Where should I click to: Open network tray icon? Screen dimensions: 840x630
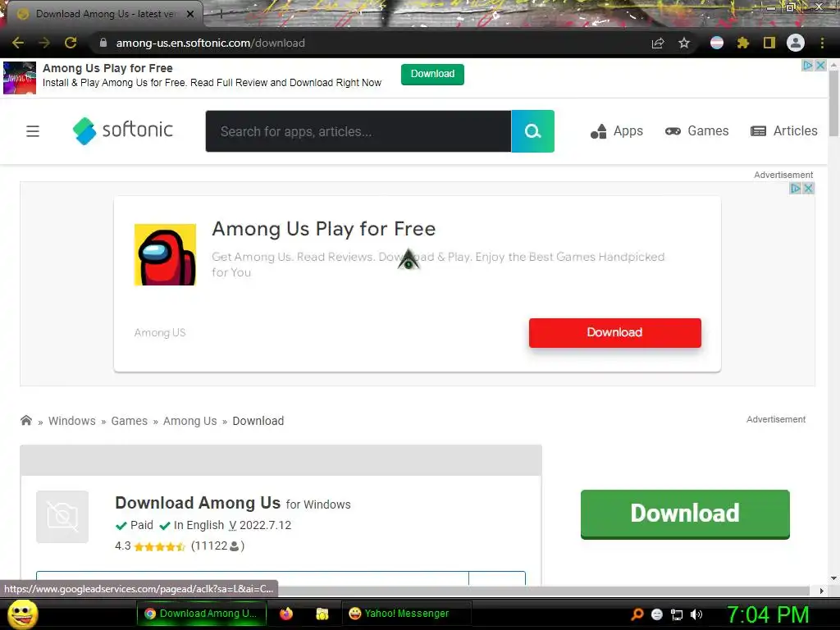tap(677, 614)
